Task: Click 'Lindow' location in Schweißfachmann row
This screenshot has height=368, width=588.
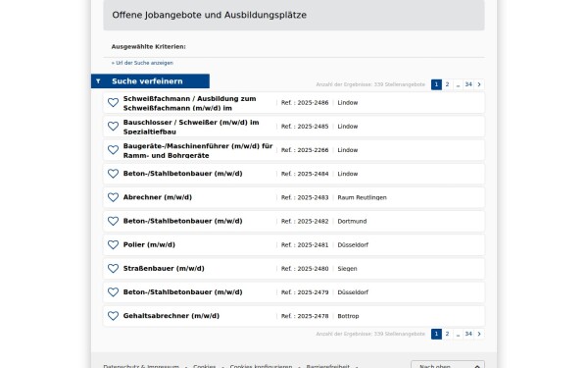Action: pyautogui.click(x=348, y=102)
